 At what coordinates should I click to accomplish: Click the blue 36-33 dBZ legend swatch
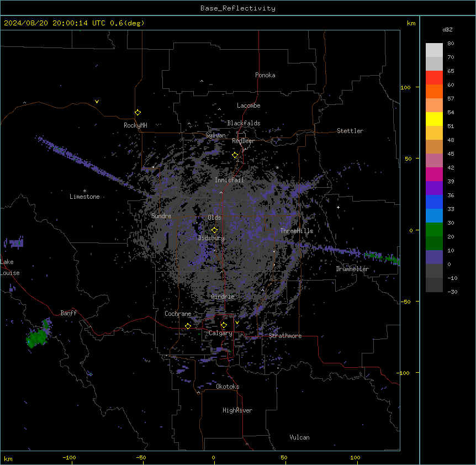[434, 202]
